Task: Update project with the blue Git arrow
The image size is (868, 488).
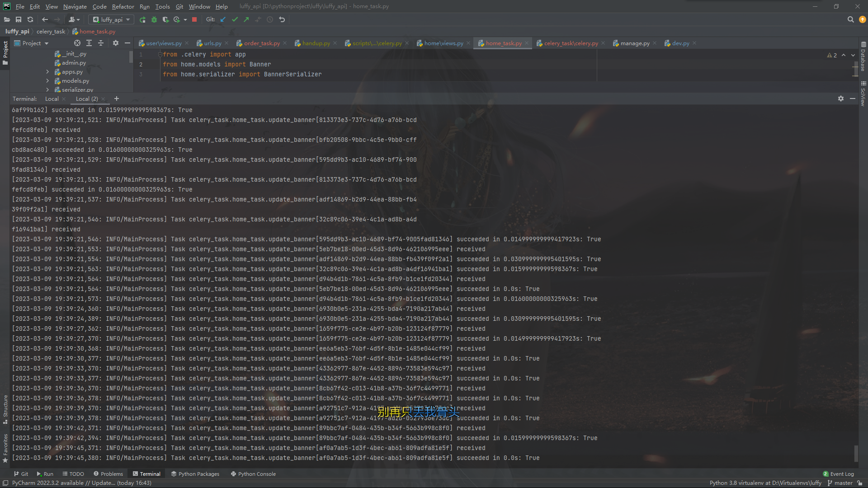Action: click(223, 19)
